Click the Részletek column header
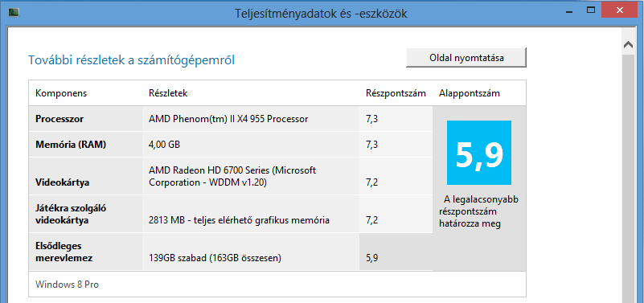The image size is (644, 303). coord(168,93)
